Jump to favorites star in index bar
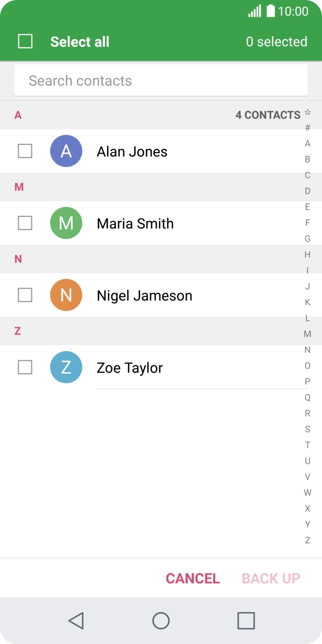 (307, 112)
